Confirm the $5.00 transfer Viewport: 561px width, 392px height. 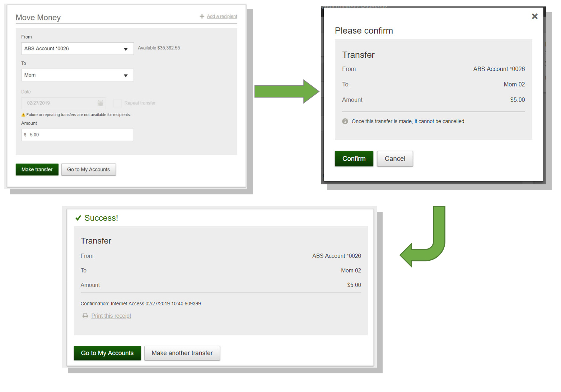[354, 159]
